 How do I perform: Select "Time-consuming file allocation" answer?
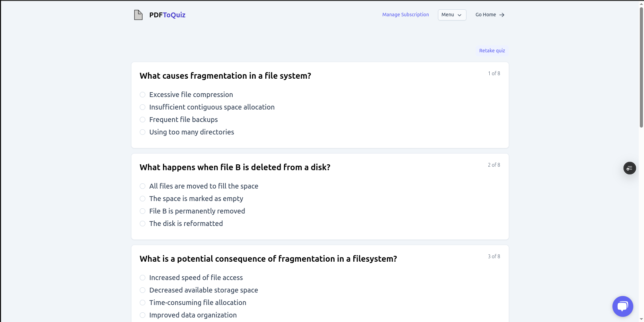coord(143,303)
